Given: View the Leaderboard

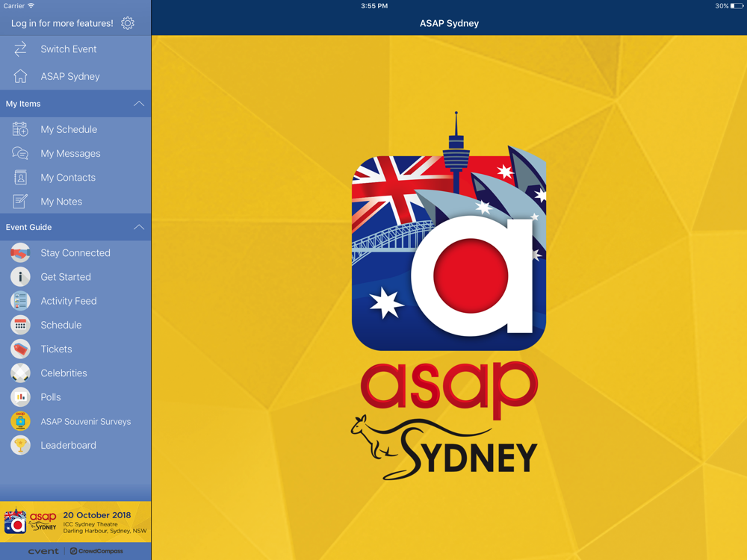Looking at the screenshot, I should (75, 445).
